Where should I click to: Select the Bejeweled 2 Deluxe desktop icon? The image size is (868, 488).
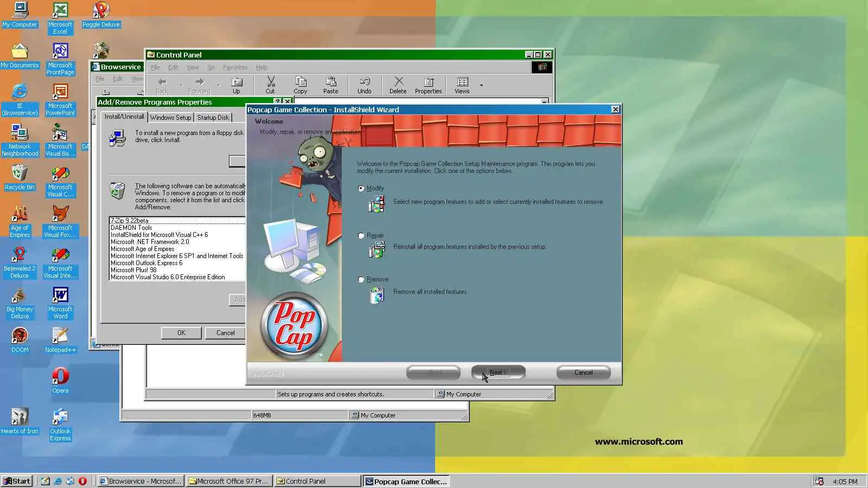20,262
